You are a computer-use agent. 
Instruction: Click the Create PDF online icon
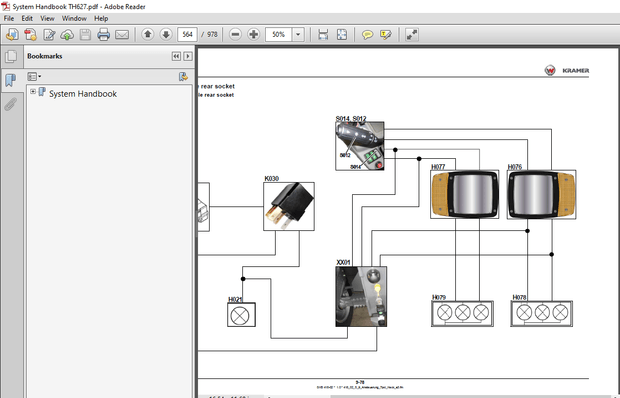click(x=30, y=35)
